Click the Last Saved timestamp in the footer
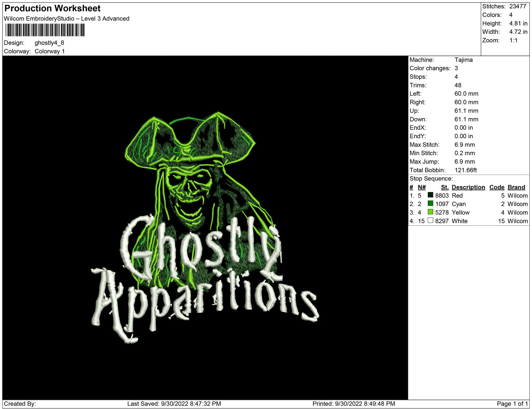 point(174,403)
